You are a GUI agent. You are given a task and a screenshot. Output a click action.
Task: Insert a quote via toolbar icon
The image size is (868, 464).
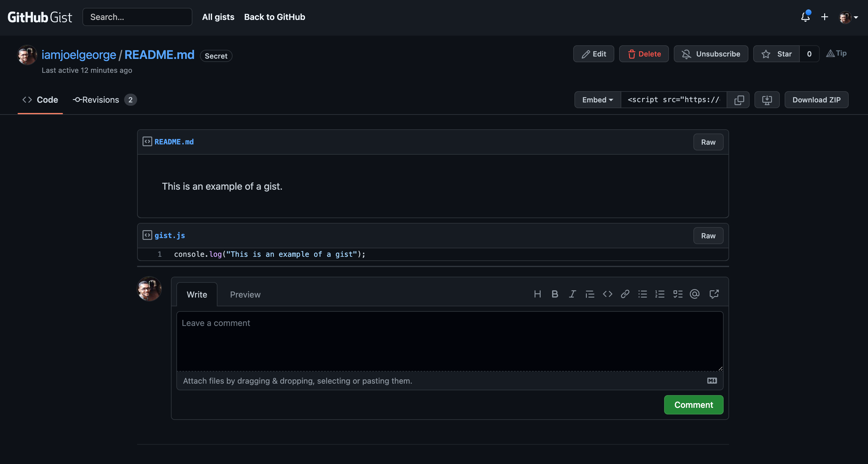coord(590,294)
